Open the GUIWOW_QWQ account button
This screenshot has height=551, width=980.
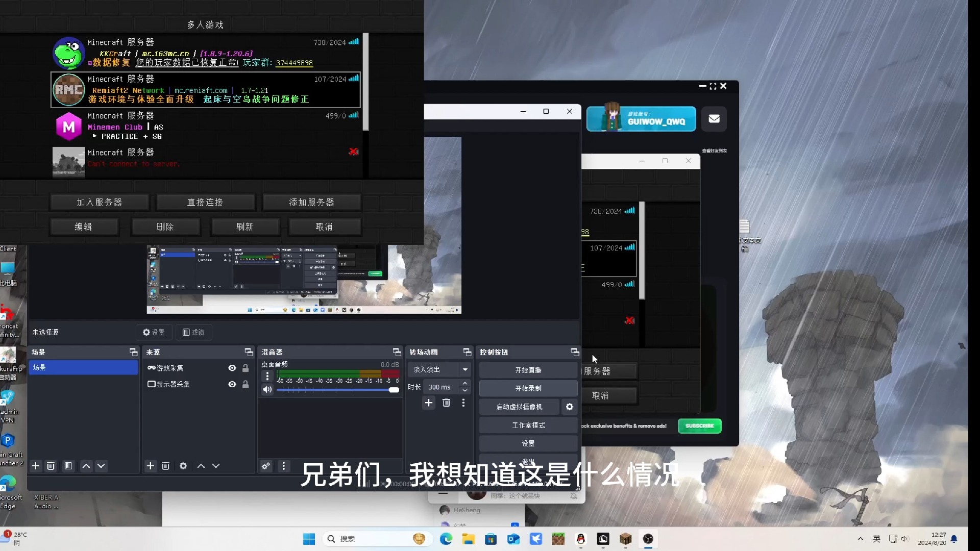tap(641, 119)
